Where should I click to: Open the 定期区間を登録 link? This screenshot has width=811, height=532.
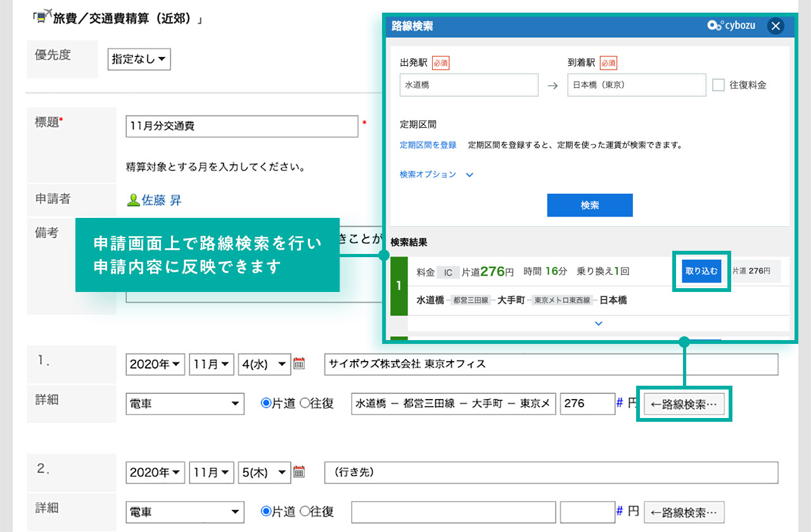click(x=428, y=144)
